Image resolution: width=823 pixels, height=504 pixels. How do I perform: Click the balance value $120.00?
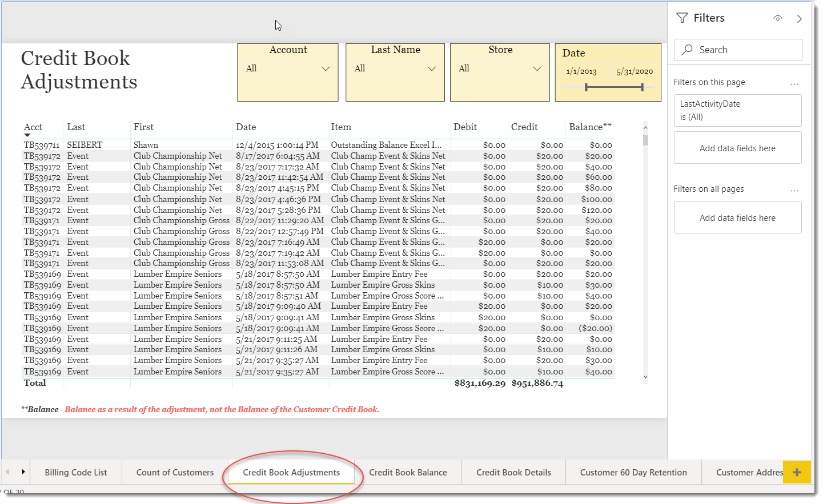[x=597, y=210]
